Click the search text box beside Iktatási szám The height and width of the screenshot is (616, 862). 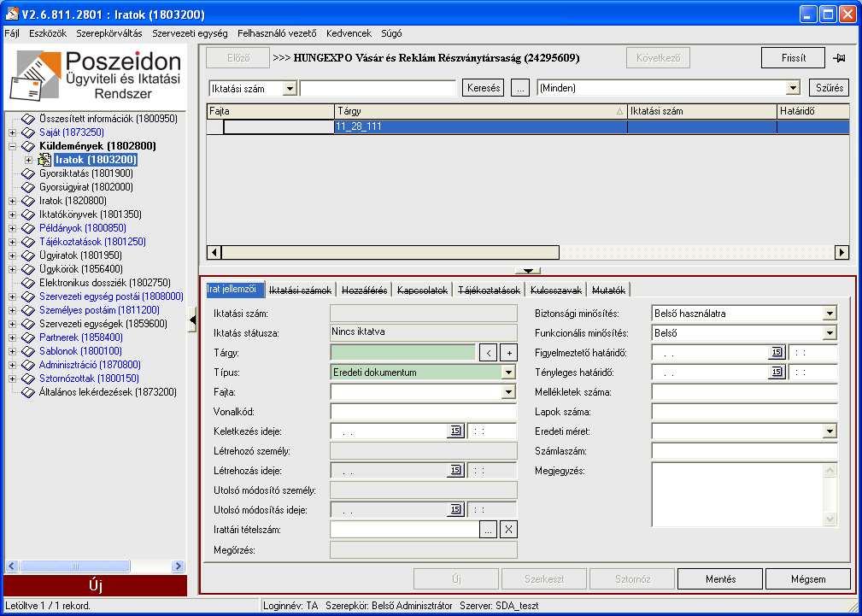tap(378, 88)
